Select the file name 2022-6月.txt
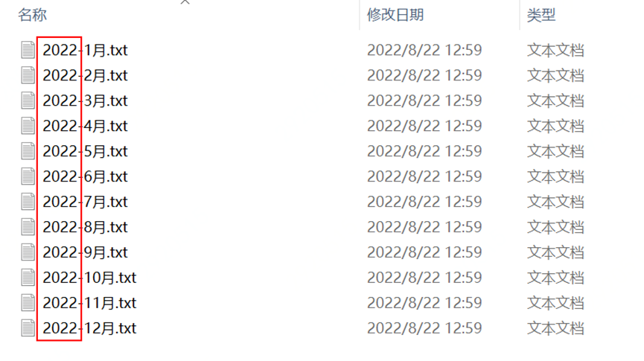This screenshot has height=361, width=644. 86,176
